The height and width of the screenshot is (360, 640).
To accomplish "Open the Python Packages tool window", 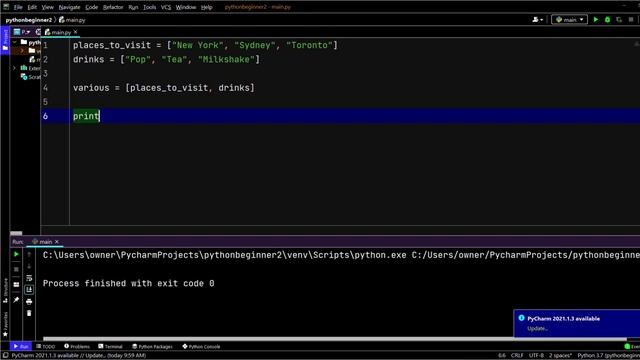I will pyautogui.click(x=152, y=347).
